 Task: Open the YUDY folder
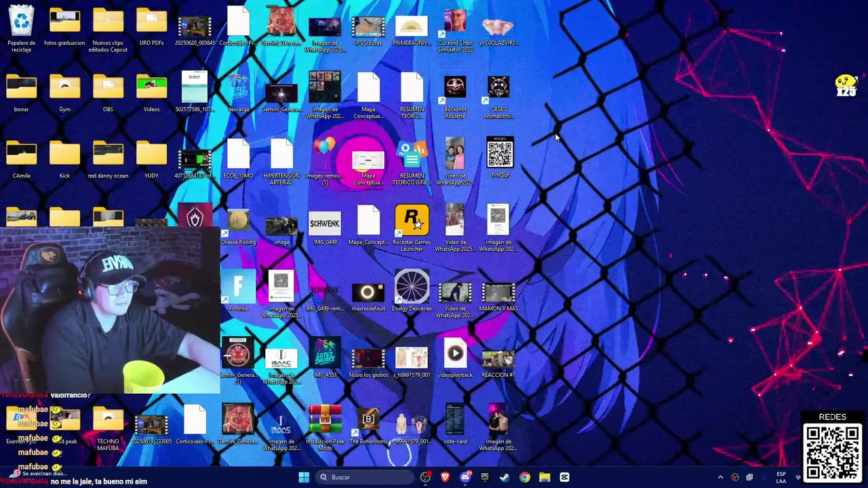[x=151, y=159]
